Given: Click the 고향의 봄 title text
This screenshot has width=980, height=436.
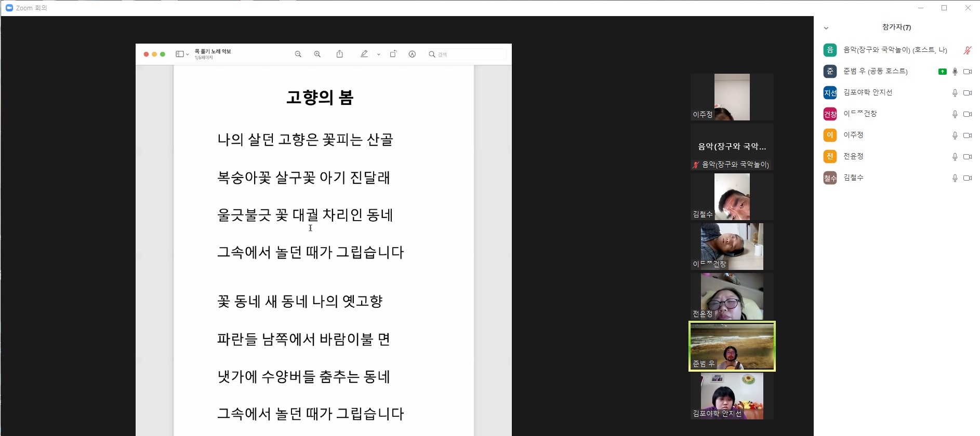Looking at the screenshot, I should pyautogui.click(x=320, y=97).
